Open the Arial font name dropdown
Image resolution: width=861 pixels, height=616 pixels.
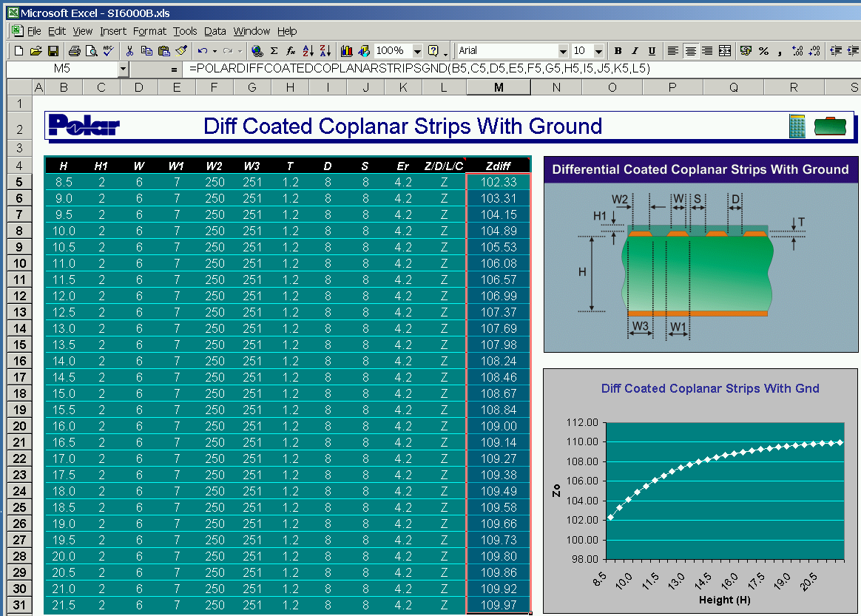563,51
